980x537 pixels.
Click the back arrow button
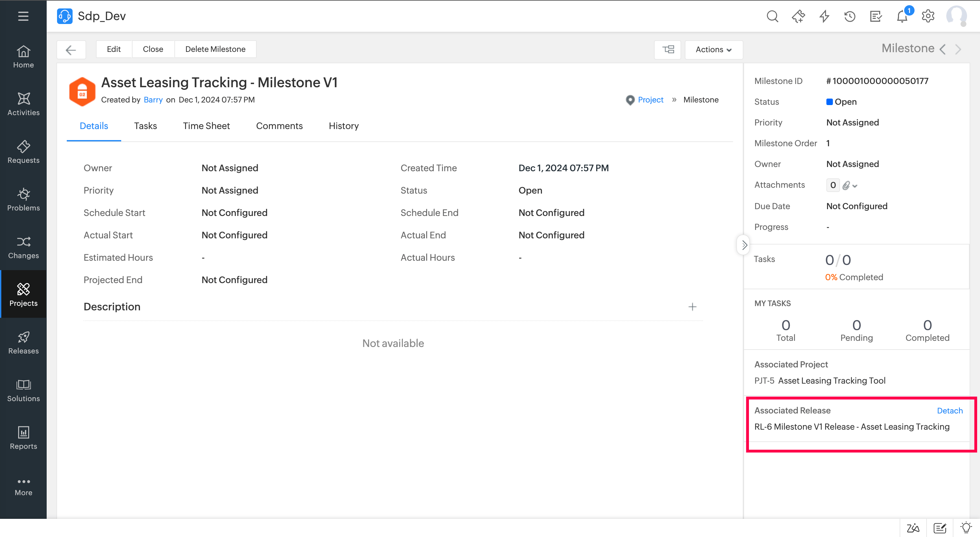pyautogui.click(x=71, y=50)
